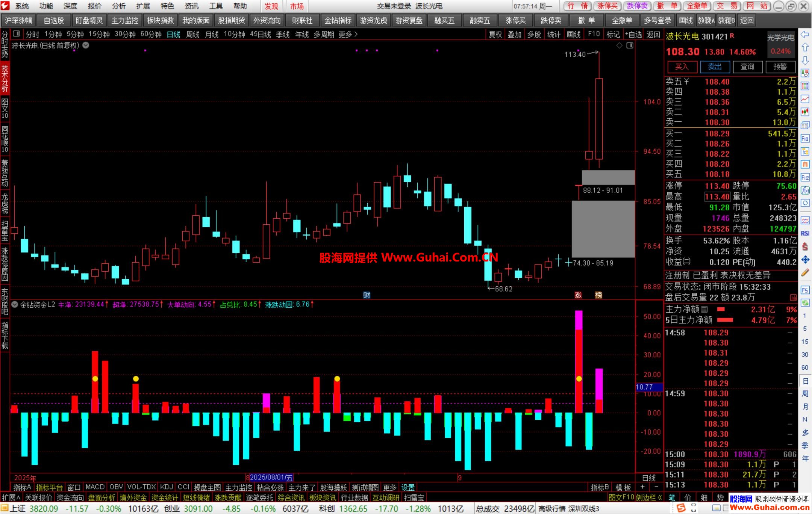Expand the 指标A selector
The image size is (812, 514).
click(x=22, y=487)
